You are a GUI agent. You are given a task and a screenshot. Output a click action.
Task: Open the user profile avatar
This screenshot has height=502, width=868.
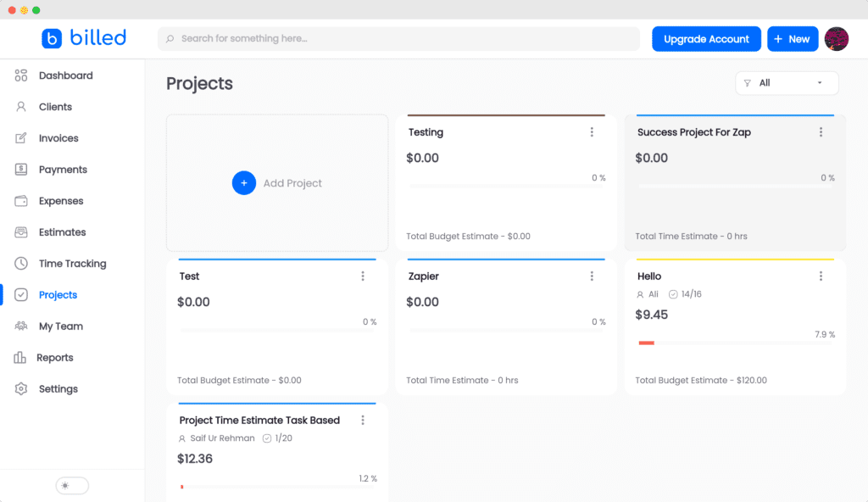837,39
